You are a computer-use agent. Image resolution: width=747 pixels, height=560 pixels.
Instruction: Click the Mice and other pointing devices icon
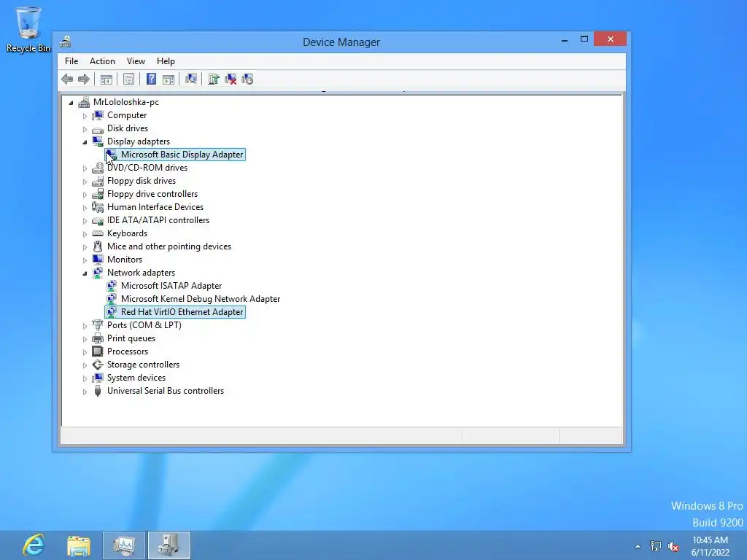coord(98,246)
